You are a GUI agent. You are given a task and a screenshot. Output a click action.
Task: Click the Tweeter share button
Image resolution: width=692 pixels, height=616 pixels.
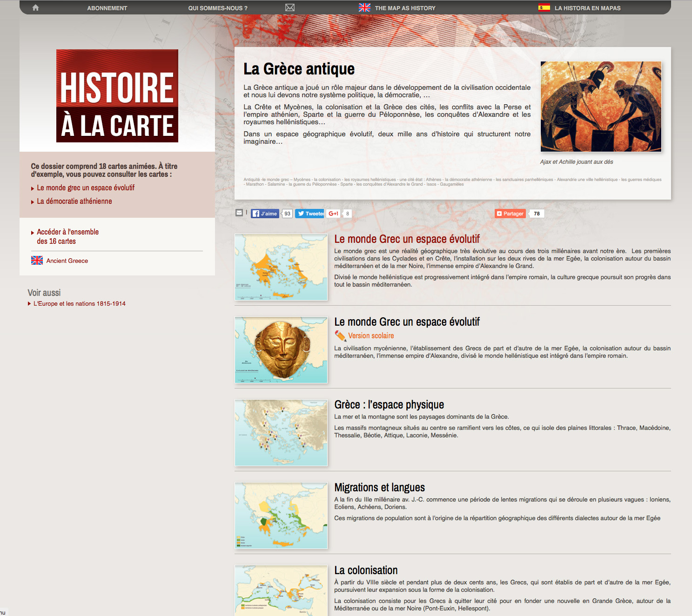click(310, 214)
